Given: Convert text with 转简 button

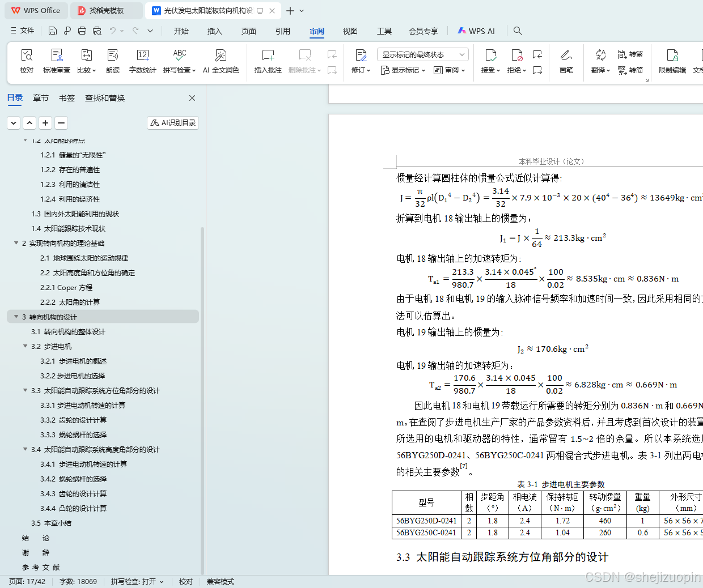Looking at the screenshot, I should coord(630,70).
